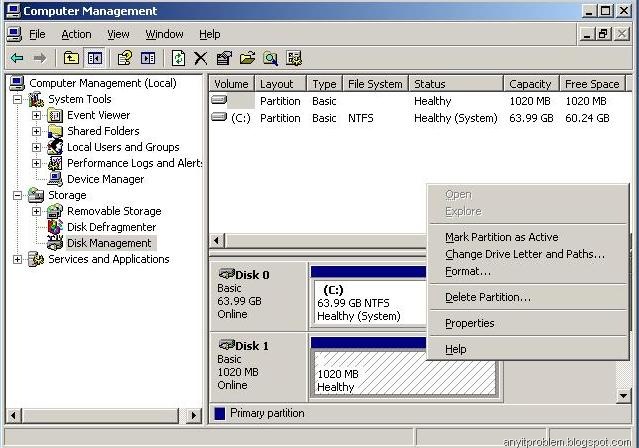
Task: Click the Primary partition legend color swatch
Action: pos(220,414)
